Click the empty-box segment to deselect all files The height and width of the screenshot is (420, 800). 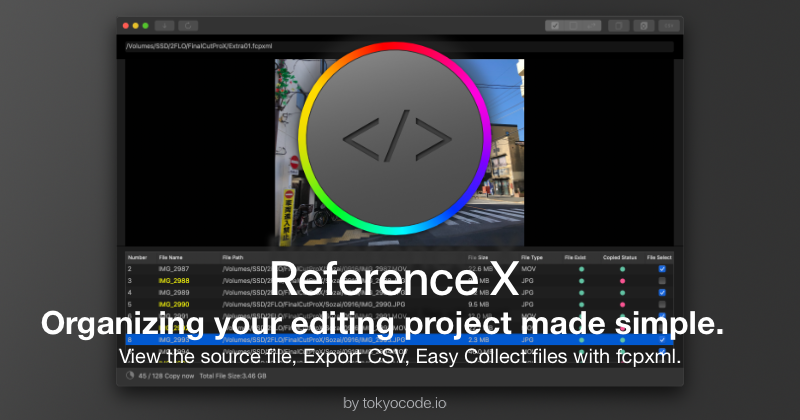click(x=573, y=26)
